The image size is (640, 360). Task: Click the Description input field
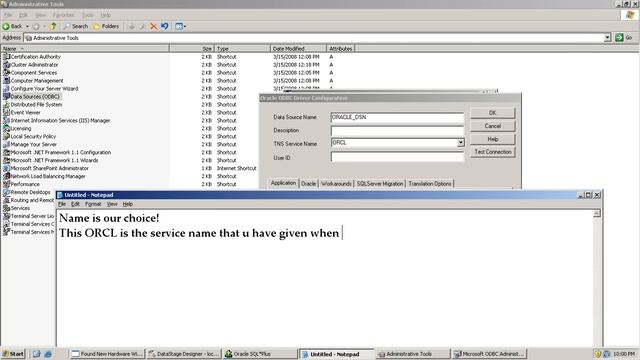click(397, 131)
